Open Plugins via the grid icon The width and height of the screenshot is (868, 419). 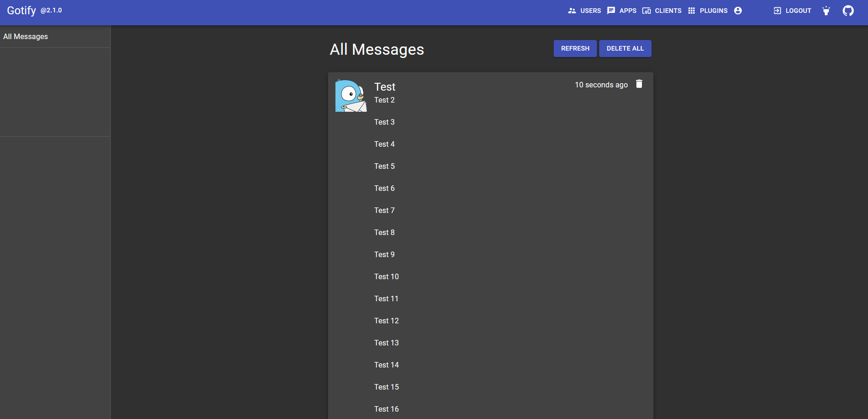[x=692, y=10]
